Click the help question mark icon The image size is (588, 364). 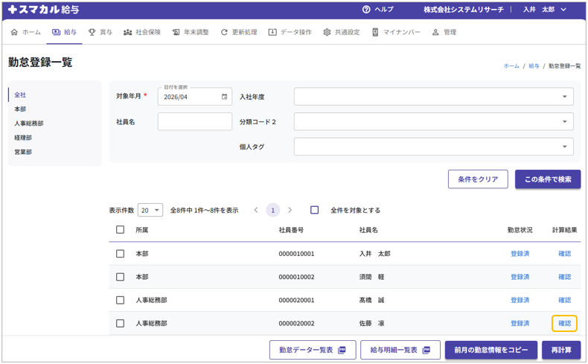366,10
